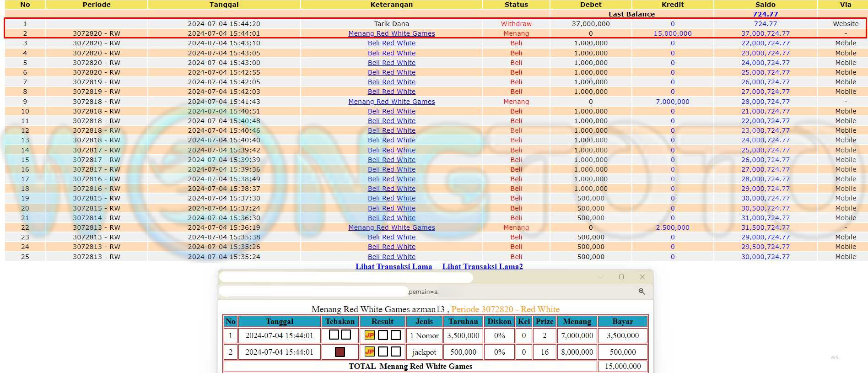Click the dark red square in Tebakan column
Screen dimensions: 868x373
(340, 352)
